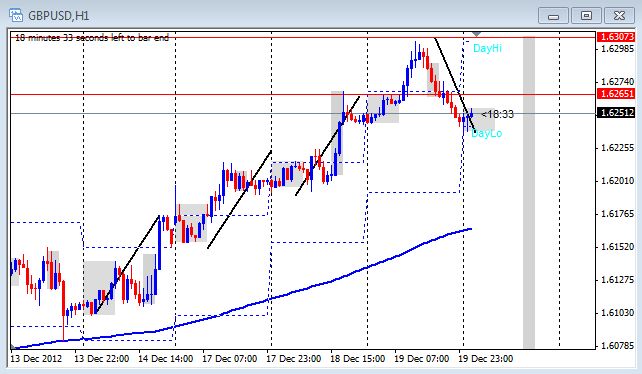Click the 1.61765 price scale value

(x=617, y=214)
